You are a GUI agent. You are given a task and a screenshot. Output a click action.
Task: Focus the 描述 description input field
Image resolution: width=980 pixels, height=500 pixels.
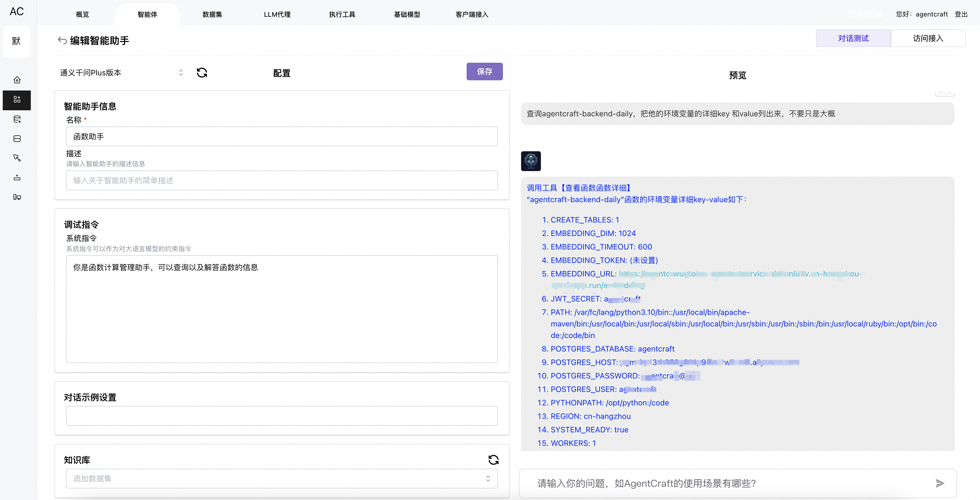281,180
